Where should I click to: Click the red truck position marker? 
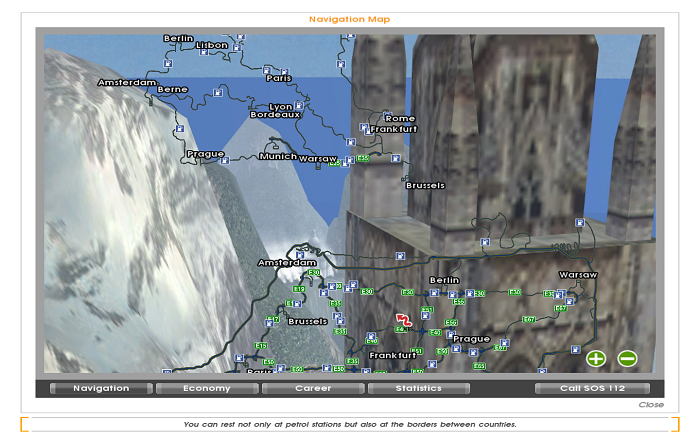[x=403, y=317]
